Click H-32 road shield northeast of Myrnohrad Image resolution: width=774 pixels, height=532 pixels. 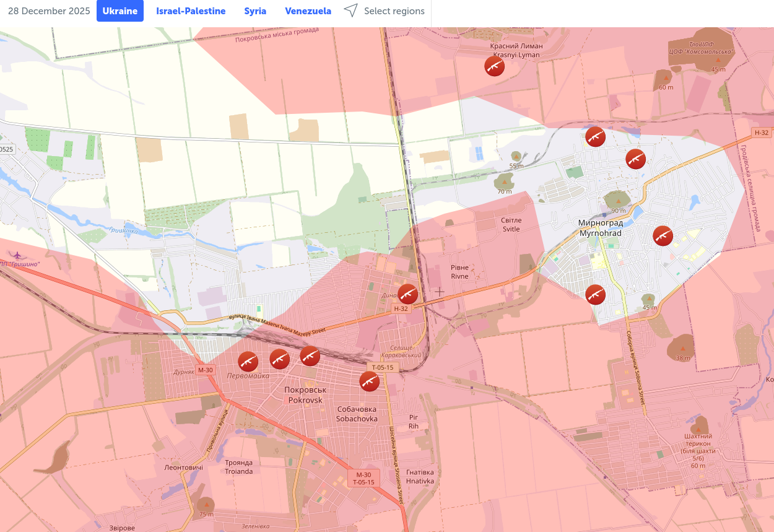coord(762,133)
